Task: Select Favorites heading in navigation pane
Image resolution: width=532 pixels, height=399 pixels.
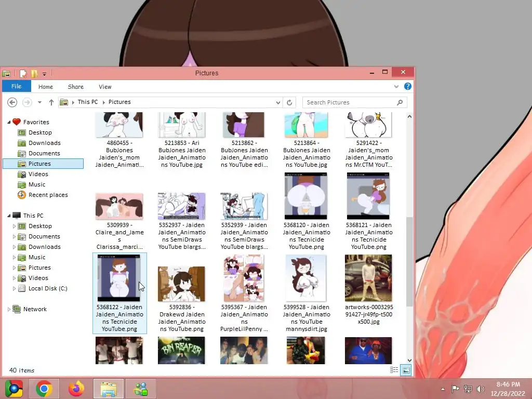Action: click(x=36, y=122)
